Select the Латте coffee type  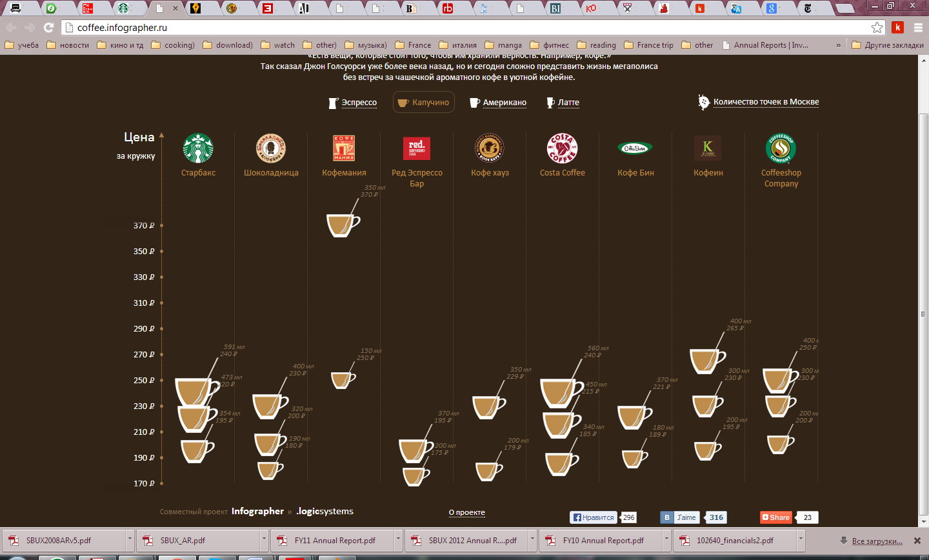[563, 103]
